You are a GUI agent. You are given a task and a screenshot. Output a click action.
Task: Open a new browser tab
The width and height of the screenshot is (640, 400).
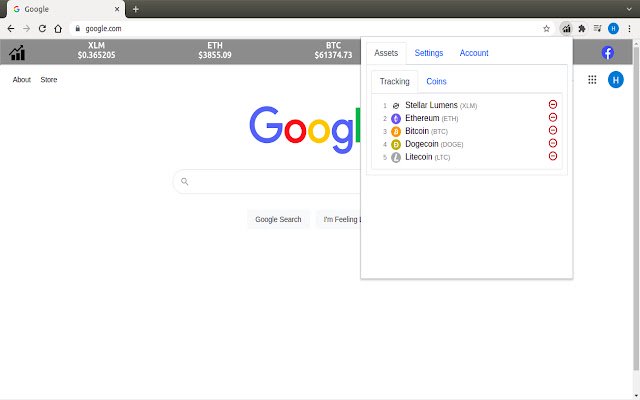[x=136, y=9]
